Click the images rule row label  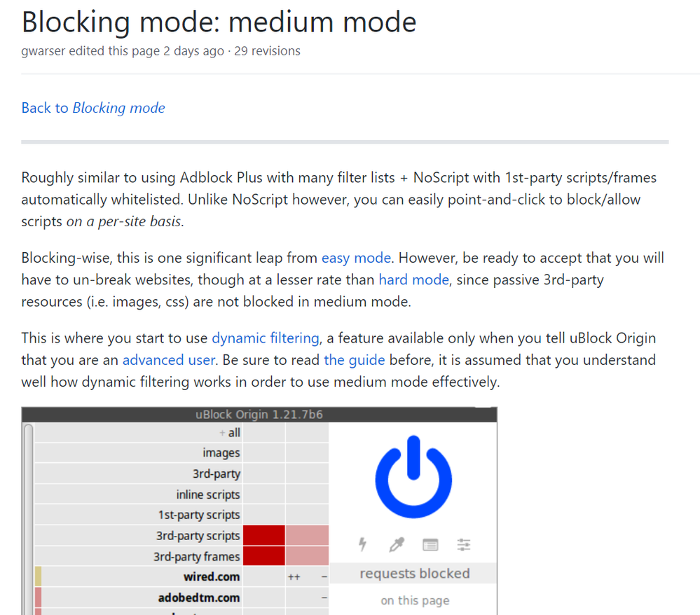tap(221, 453)
